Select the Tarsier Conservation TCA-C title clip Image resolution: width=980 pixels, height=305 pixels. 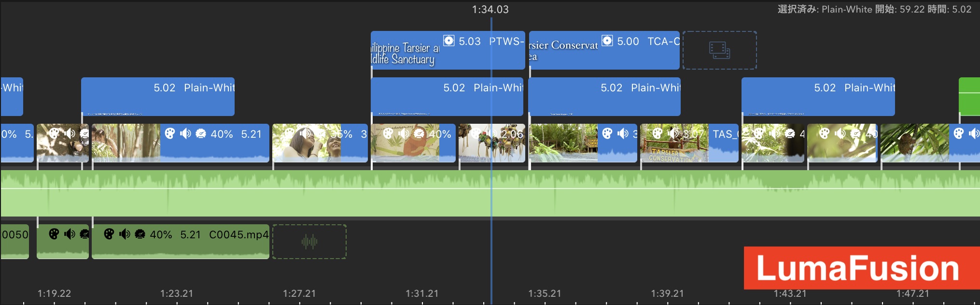604,50
